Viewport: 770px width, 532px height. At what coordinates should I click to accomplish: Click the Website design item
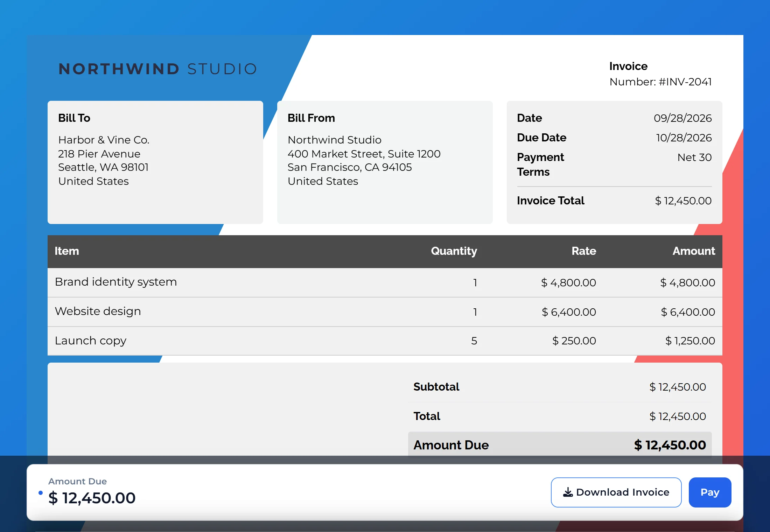tap(98, 311)
